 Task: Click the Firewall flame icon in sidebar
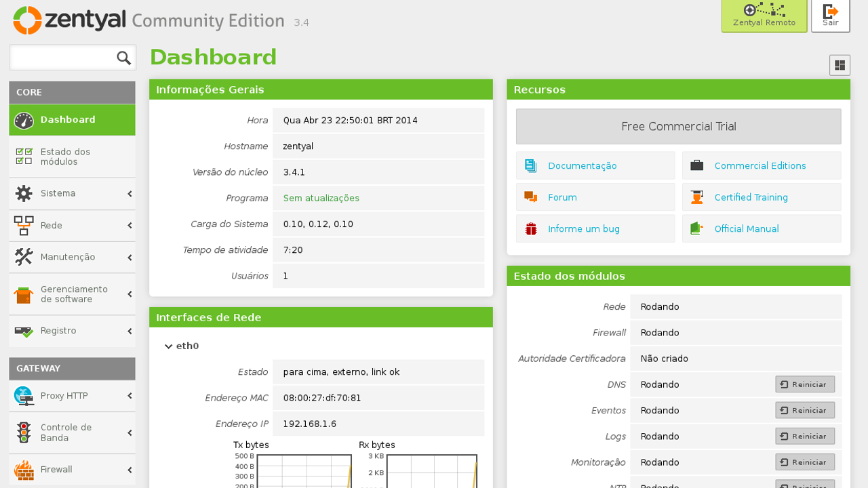pyautogui.click(x=24, y=470)
